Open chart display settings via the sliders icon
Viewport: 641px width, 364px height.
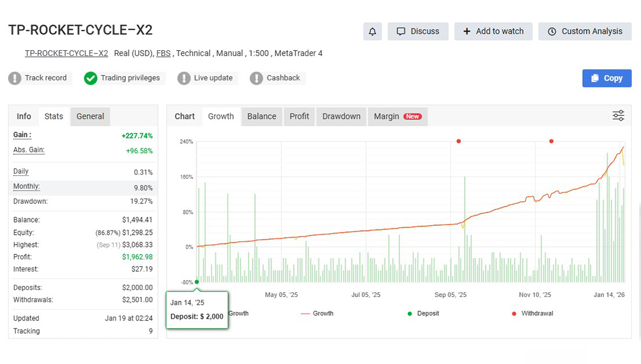(618, 115)
